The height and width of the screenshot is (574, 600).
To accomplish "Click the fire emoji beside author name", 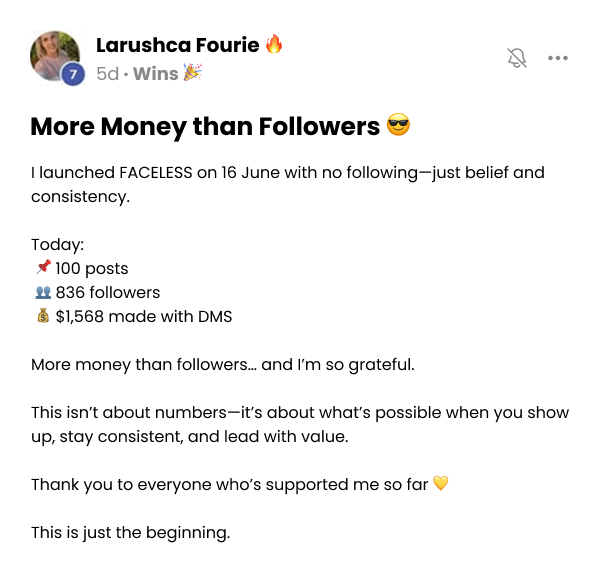I will [x=274, y=44].
